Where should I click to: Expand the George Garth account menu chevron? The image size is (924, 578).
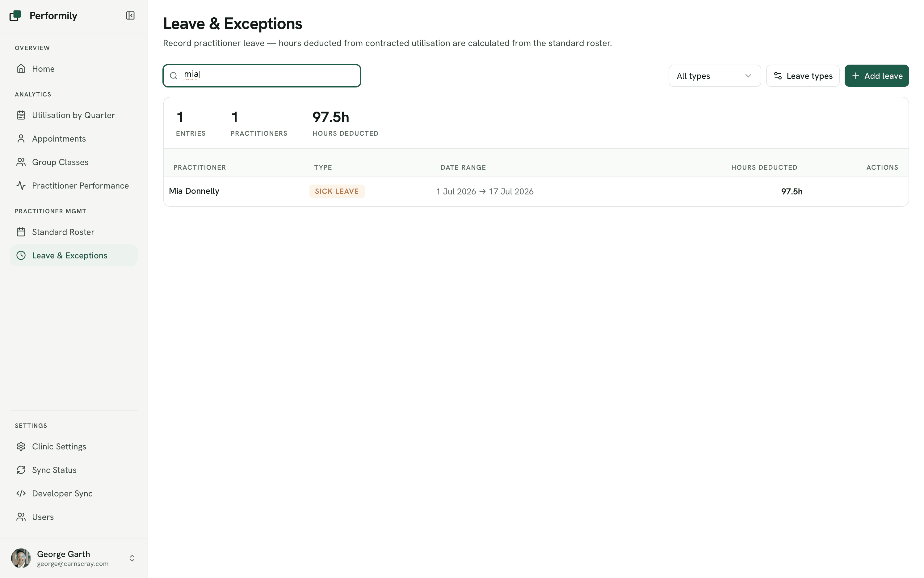[132, 558]
